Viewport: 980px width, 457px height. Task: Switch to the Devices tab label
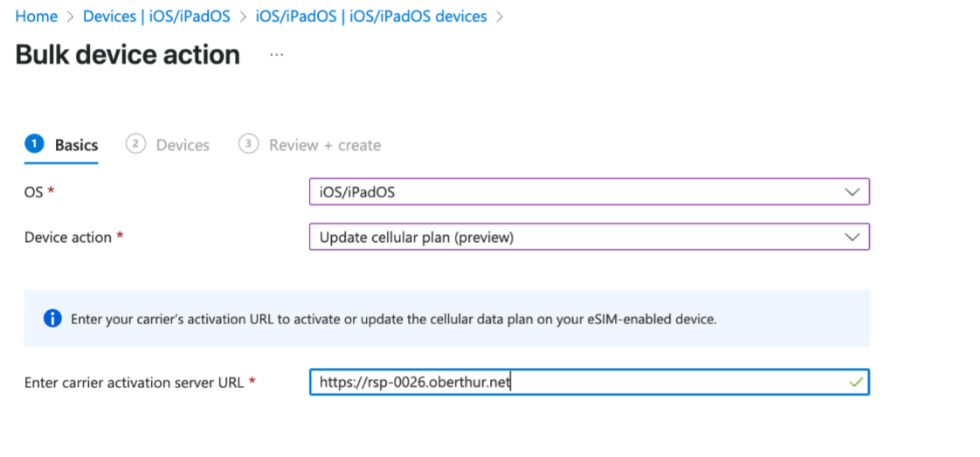pos(183,145)
